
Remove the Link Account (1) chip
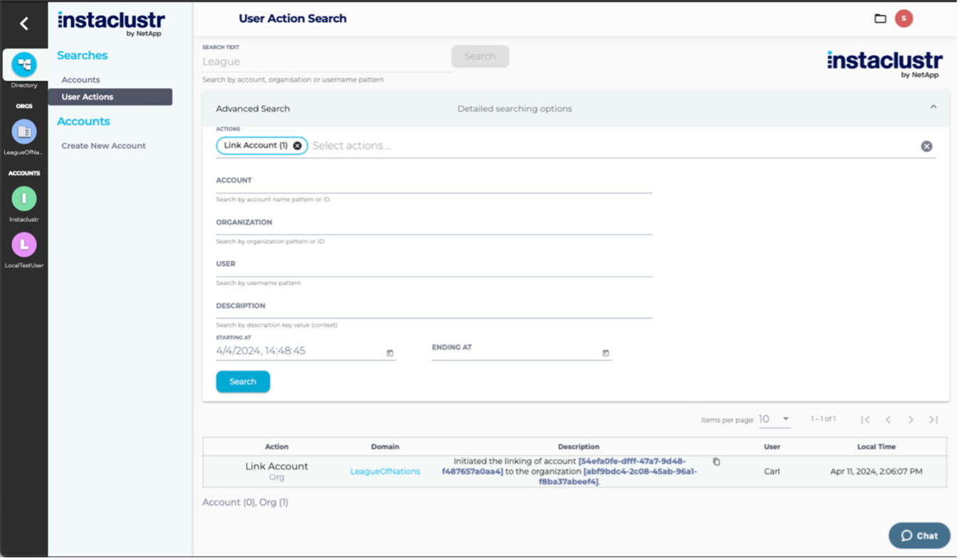[297, 146]
